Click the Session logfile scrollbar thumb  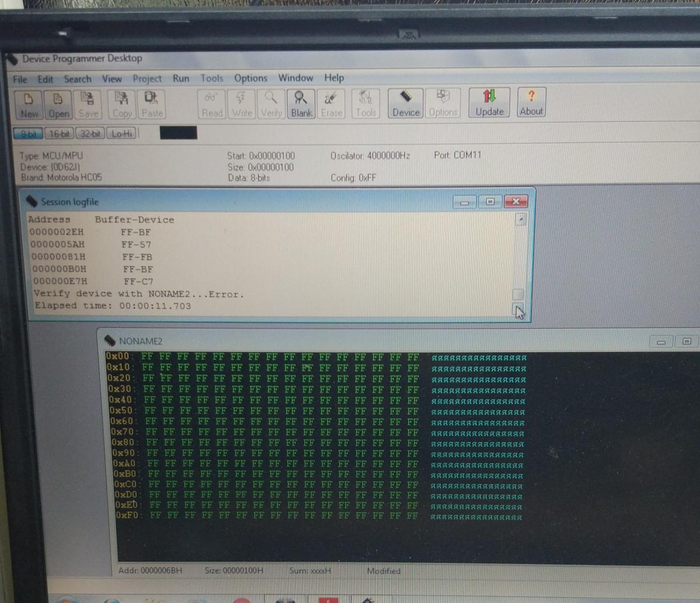pyautogui.click(x=518, y=295)
